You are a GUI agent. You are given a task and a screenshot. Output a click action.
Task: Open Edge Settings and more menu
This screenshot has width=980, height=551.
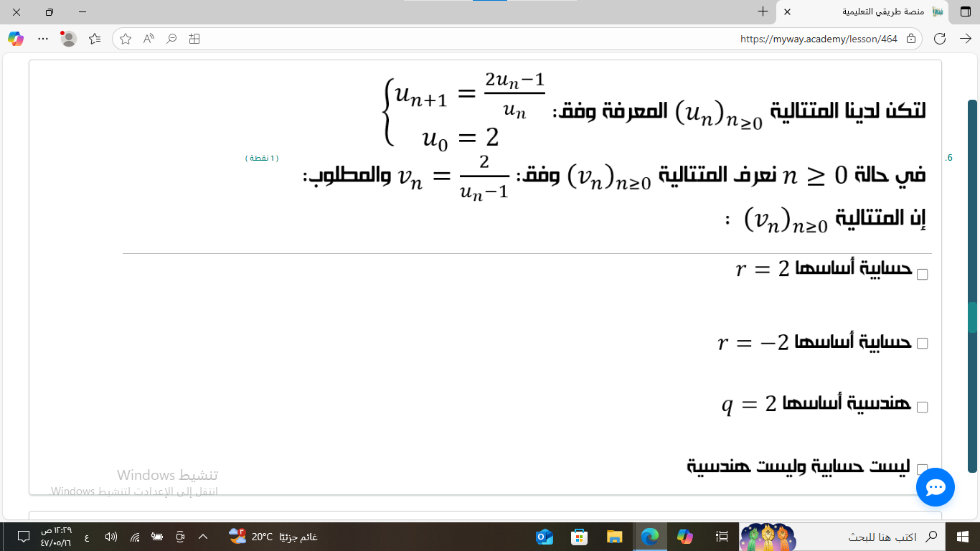pos(42,39)
